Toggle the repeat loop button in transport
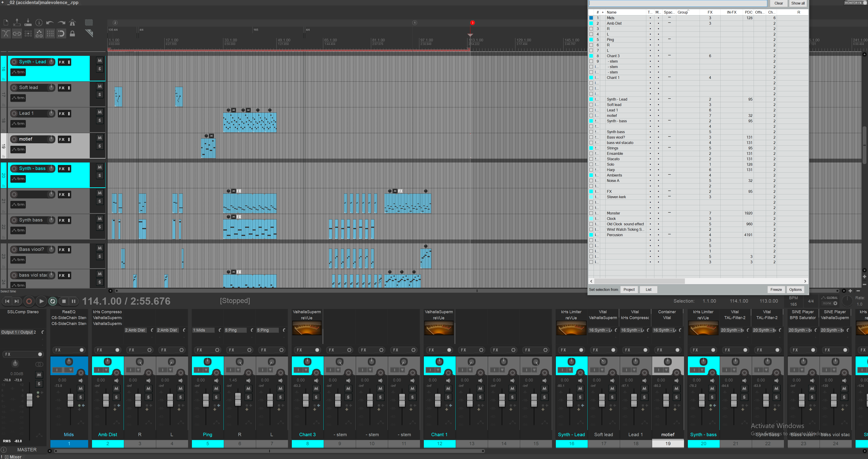The width and height of the screenshot is (868, 459). pos(53,301)
